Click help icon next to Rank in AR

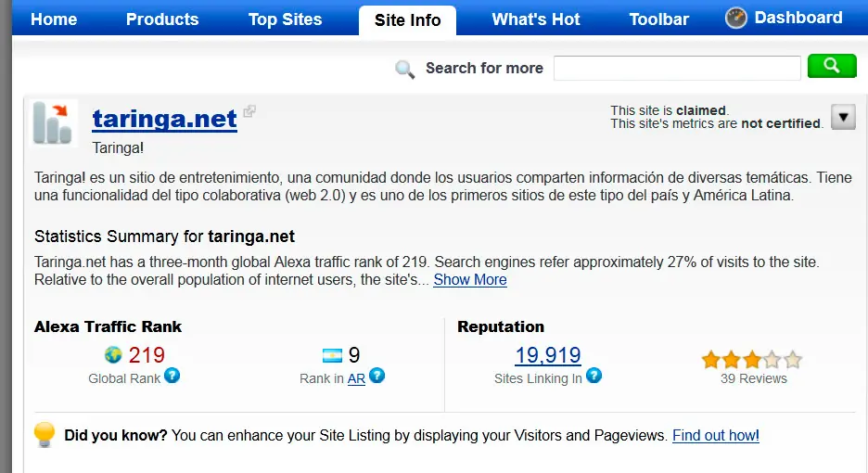tap(377, 376)
